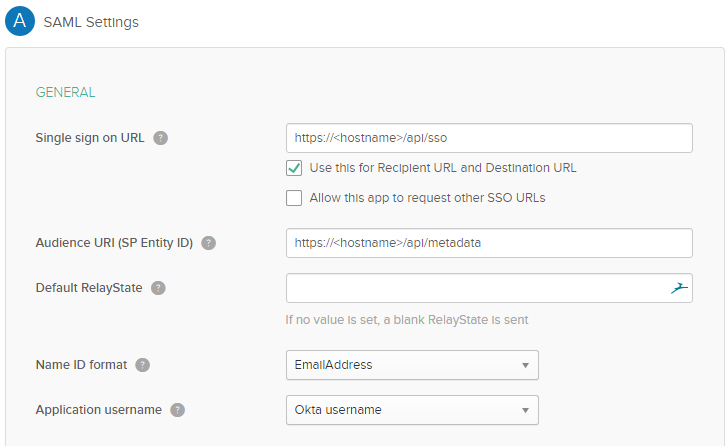Click the Recipient URL and Destination URL label text
727x446 pixels.
443,168
